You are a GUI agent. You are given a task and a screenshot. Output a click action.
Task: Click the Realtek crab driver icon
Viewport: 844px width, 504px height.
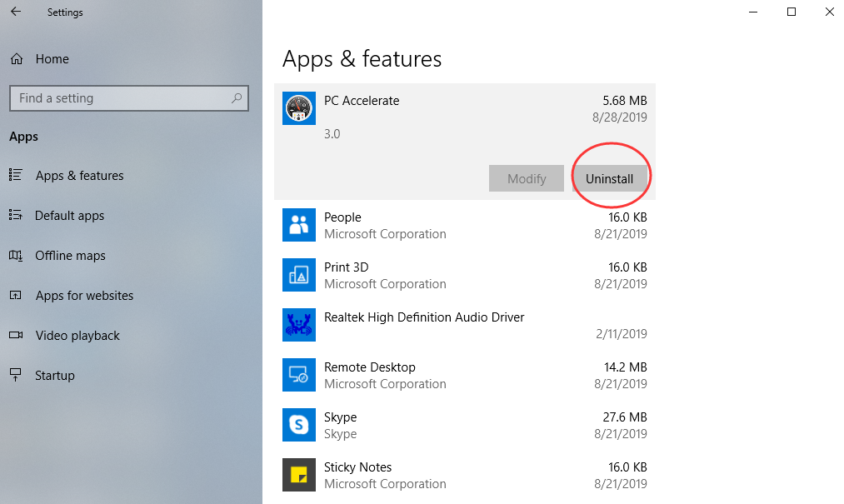point(299,325)
